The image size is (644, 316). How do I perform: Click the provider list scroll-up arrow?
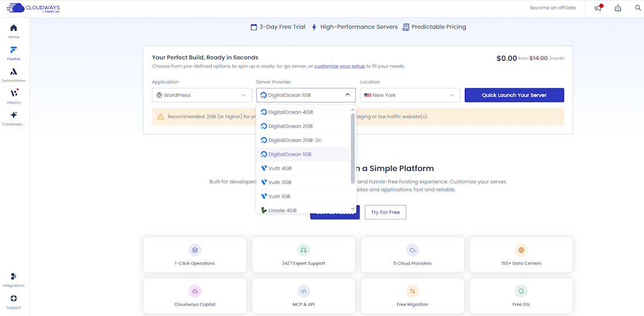352,109
